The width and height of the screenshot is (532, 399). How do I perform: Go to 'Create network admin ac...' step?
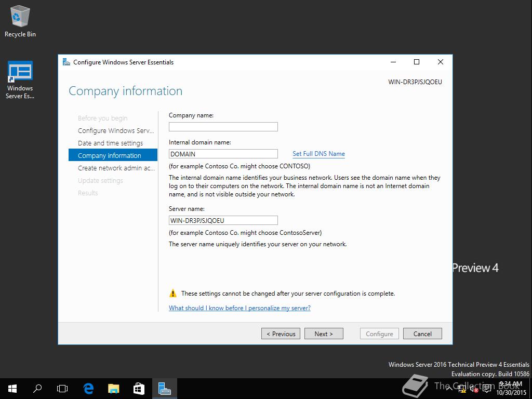[116, 168]
